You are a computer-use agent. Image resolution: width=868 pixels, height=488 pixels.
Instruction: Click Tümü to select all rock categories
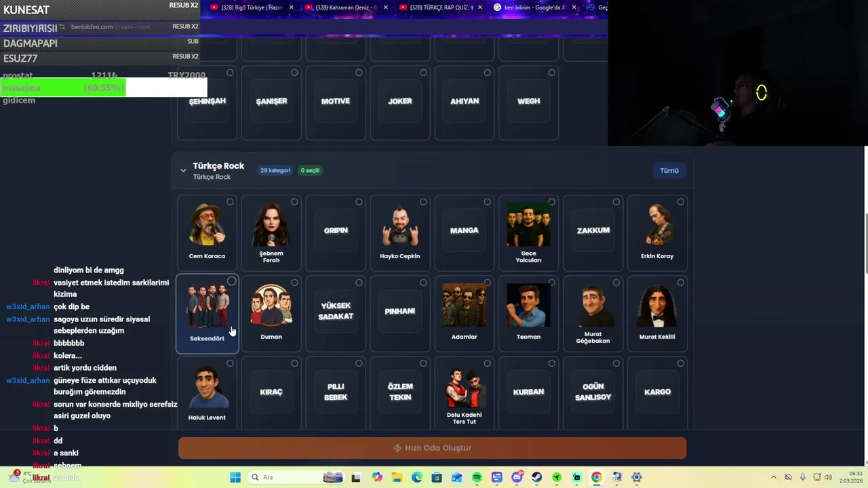[x=669, y=170]
